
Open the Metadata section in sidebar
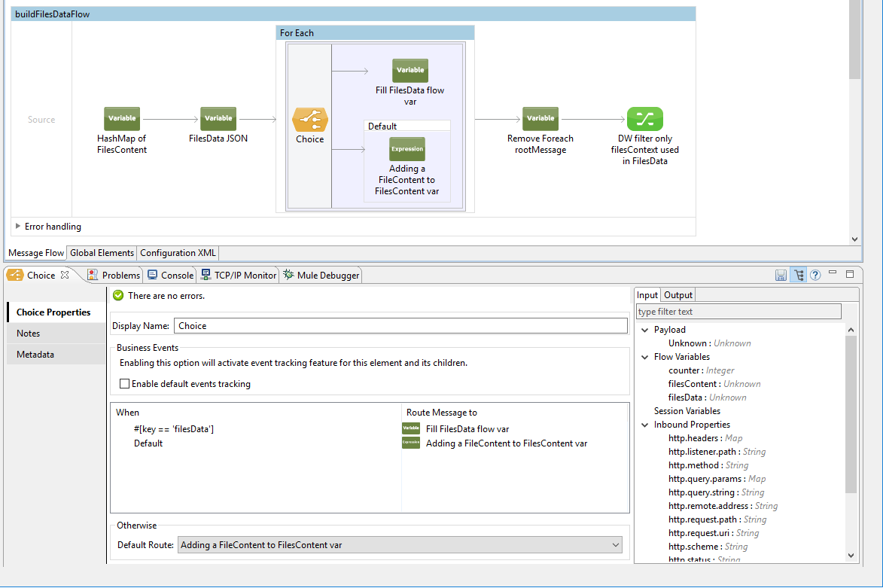[35, 355]
